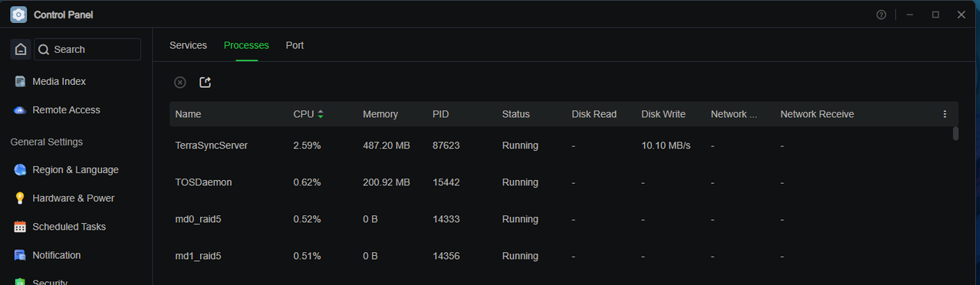The image size is (980, 285).
Task: Sort by the Status column header
Action: [516, 114]
